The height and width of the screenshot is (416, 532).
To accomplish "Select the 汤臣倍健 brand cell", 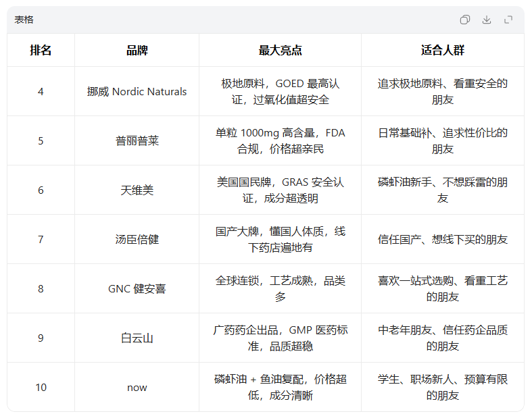I will [137, 240].
